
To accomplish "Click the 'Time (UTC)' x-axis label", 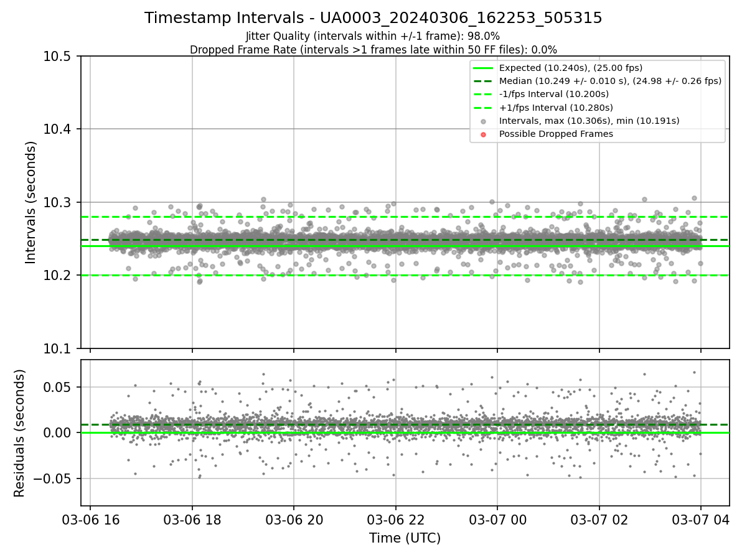I will [405, 538].
